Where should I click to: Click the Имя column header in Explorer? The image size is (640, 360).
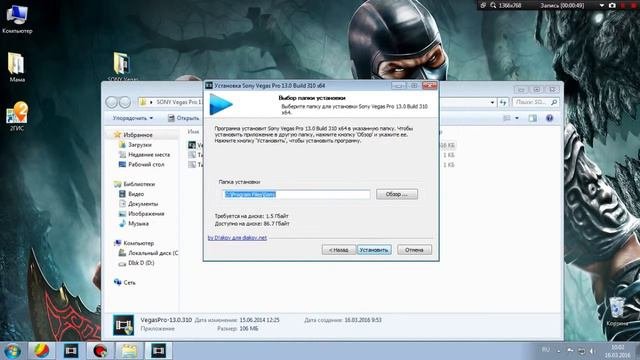coord(193,131)
